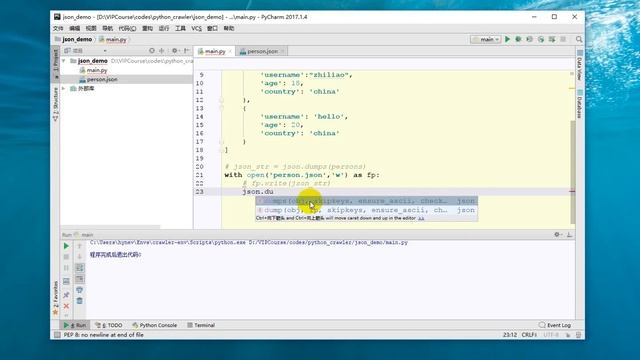This screenshot has height=360, width=640.
Task: Open Search Everywhere magnifier icon
Action: coord(579,39)
